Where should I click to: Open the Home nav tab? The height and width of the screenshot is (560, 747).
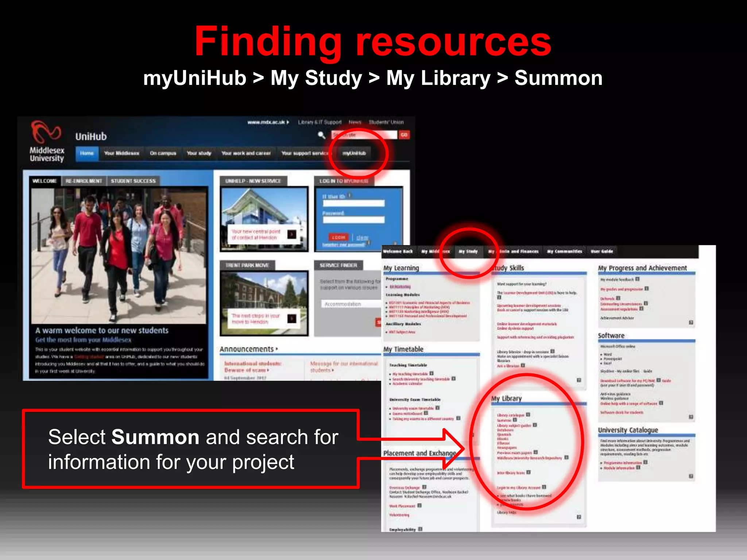point(87,153)
